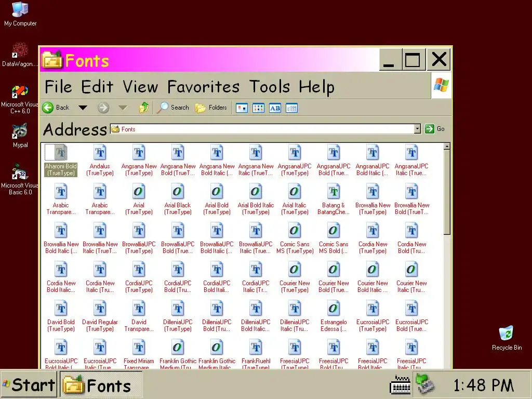Toggle the Folders pane button

[x=211, y=108]
